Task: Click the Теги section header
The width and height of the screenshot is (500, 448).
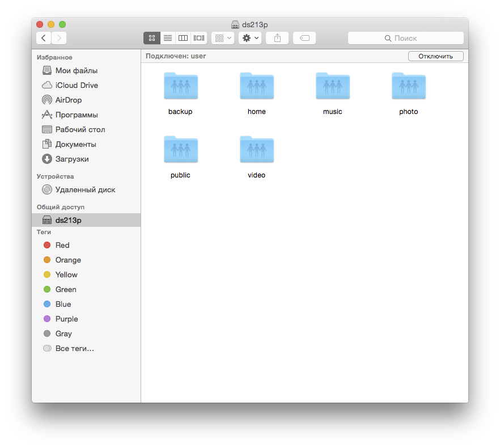Action: 44,232
